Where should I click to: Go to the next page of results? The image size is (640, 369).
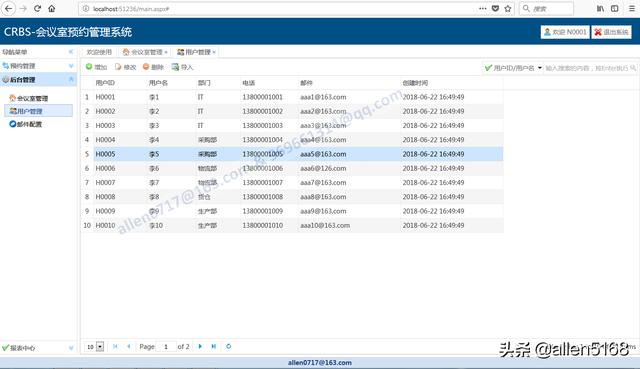200,346
